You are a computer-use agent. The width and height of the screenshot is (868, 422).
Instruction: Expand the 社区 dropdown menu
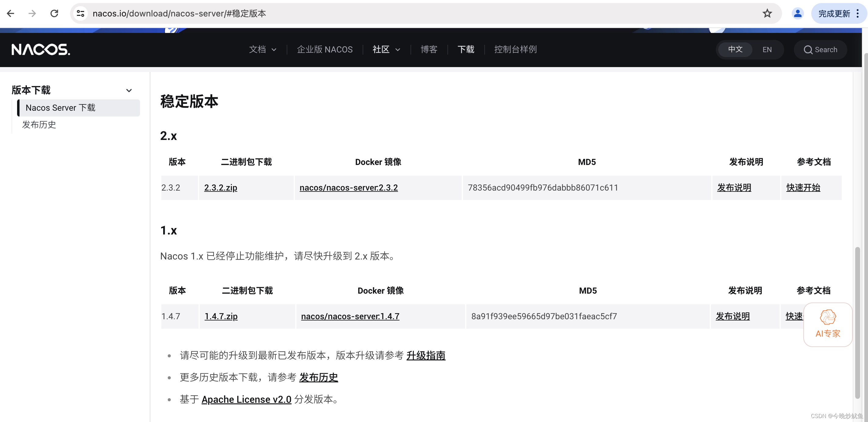(386, 49)
